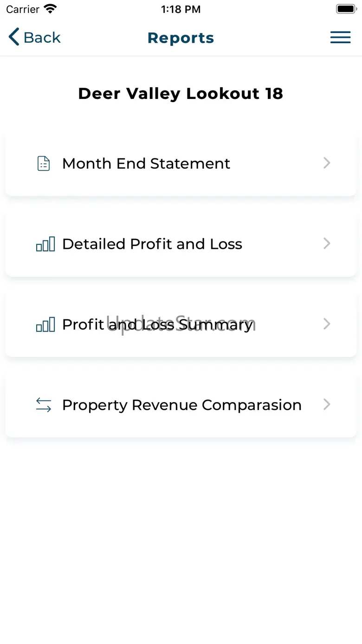Tap the battery icon in status bar
This screenshot has width=362, height=644.
pyautogui.click(x=346, y=9)
